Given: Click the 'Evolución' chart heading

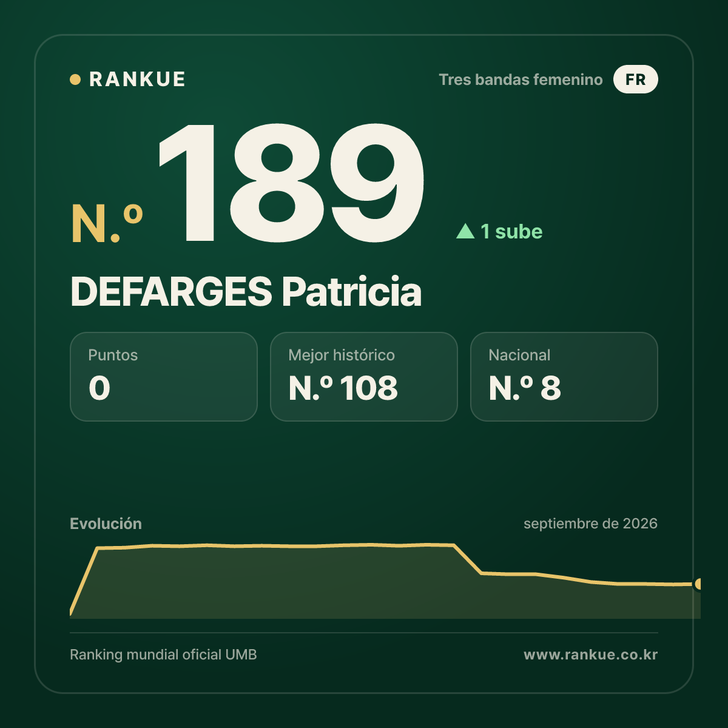Looking at the screenshot, I should (x=106, y=524).
